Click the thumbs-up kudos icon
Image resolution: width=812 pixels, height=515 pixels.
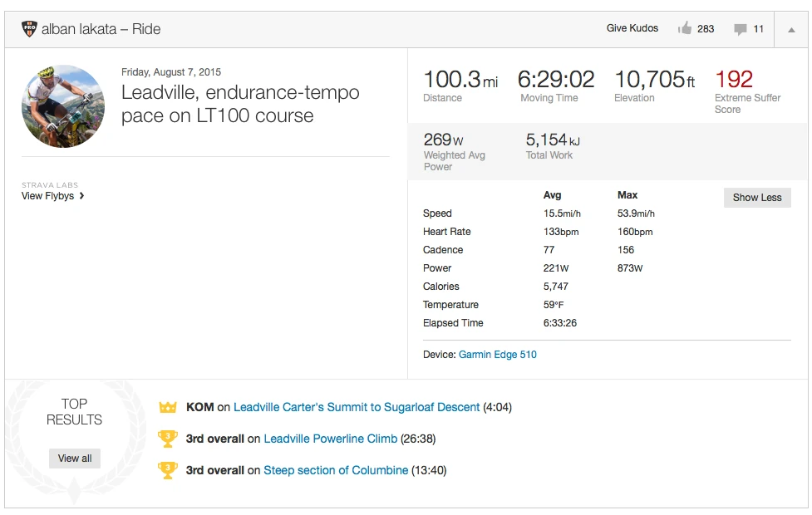(685, 29)
